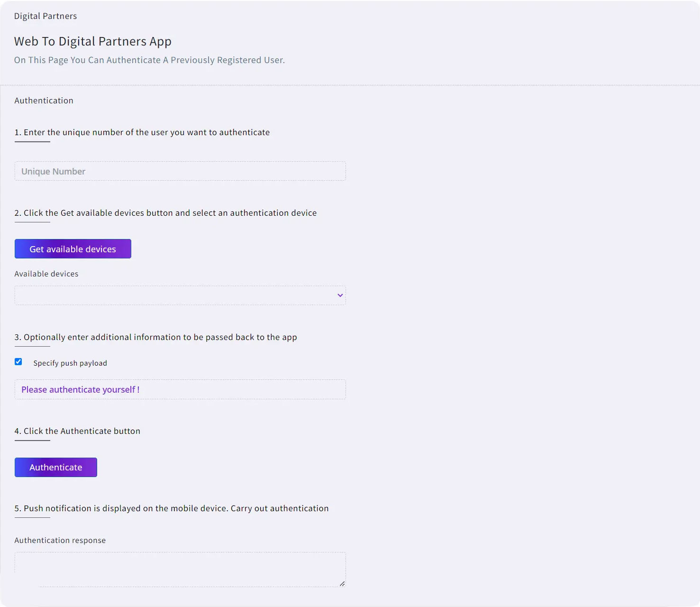Click the Unique Number input field
700x607 pixels.
click(180, 171)
